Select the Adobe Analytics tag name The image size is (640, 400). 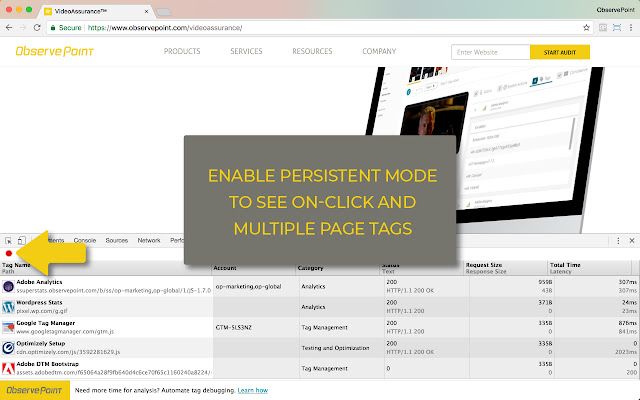tap(39, 282)
